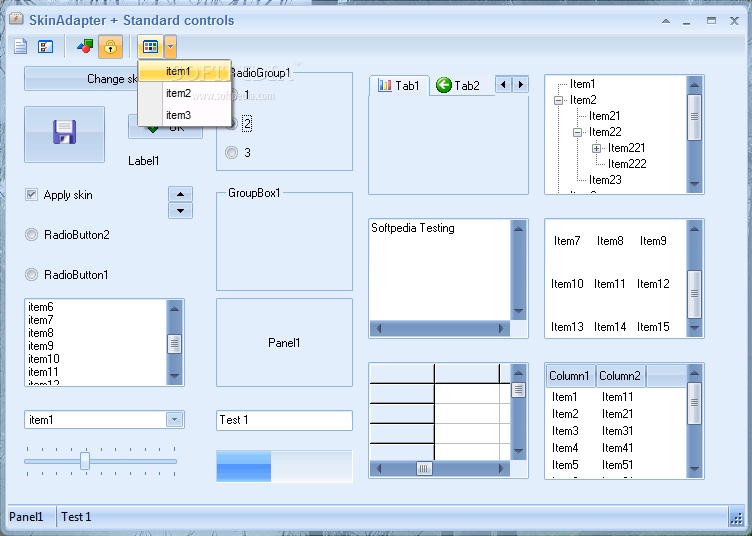Viewport: 752px width, 536px height.
Task: Choose item3 from the dropdown menu
Action: [185, 115]
